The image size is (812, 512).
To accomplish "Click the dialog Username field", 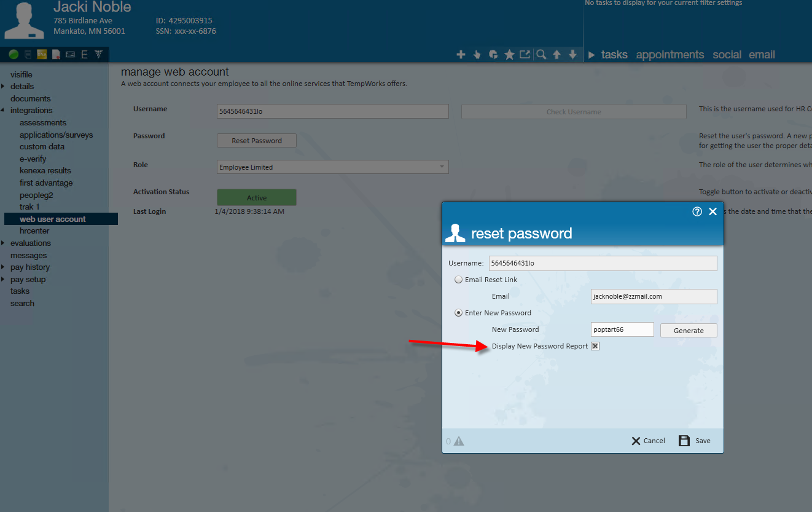I will (x=603, y=263).
